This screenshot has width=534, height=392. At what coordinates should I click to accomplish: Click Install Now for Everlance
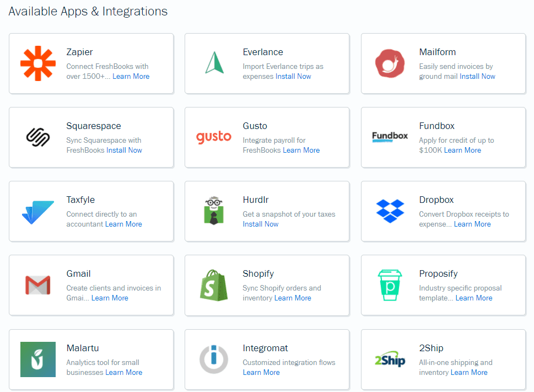pos(293,76)
